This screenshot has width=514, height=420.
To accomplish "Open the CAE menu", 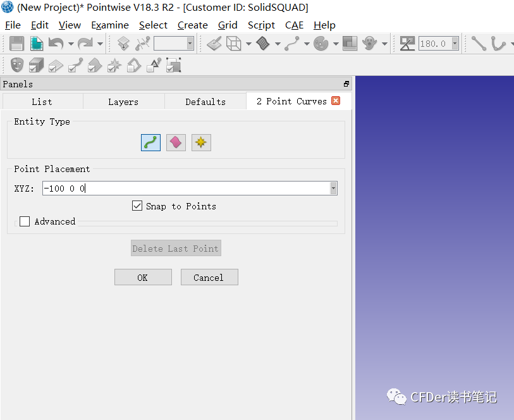I will [x=295, y=25].
